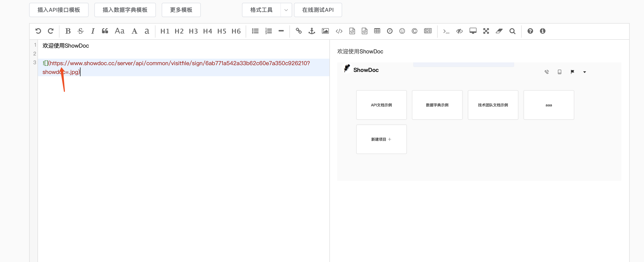
Task: Click line 1 text 欢迎使用ShowDoc in editor
Action: (66, 46)
